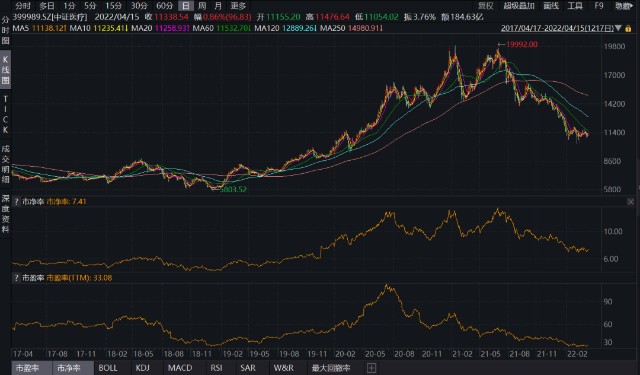
Task: Expand the 更多 period options
Action: pyautogui.click(x=238, y=6)
